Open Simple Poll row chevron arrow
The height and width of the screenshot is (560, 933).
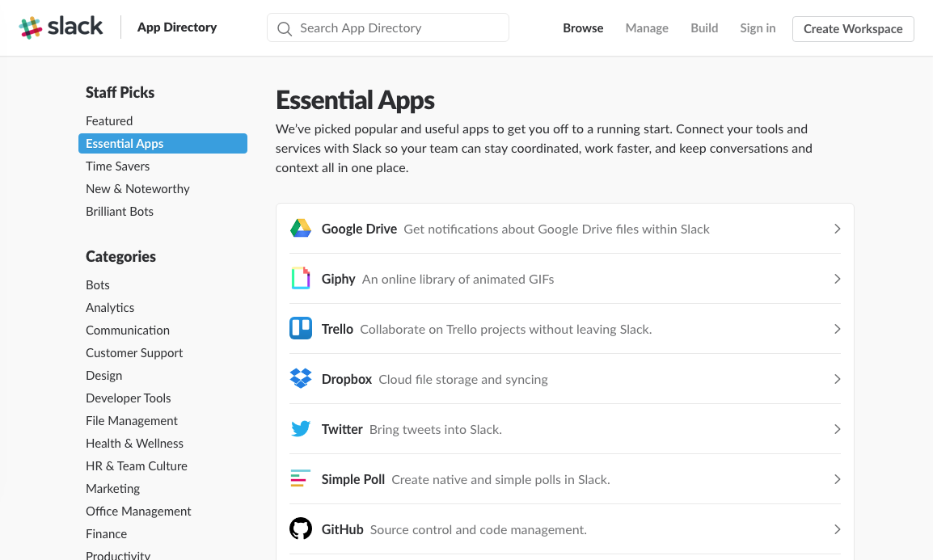[x=837, y=479]
